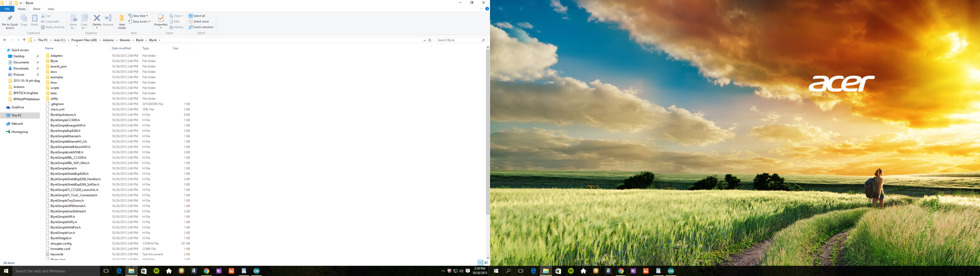Viewport: 980px width, 276px height.
Task: Click Copy path in the ribbon
Action: pos(50,22)
